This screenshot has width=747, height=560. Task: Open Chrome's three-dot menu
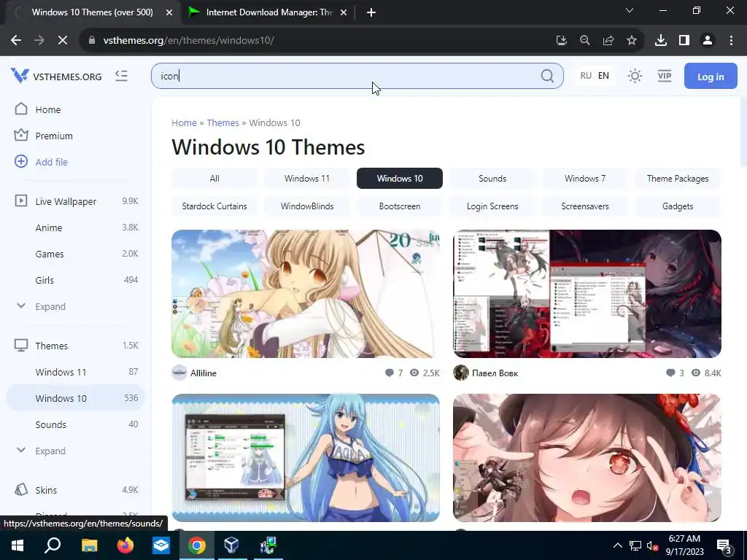(731, 41)
